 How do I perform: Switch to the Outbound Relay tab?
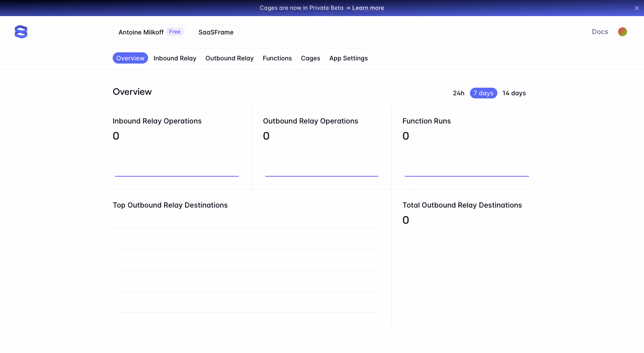point(229,58)
